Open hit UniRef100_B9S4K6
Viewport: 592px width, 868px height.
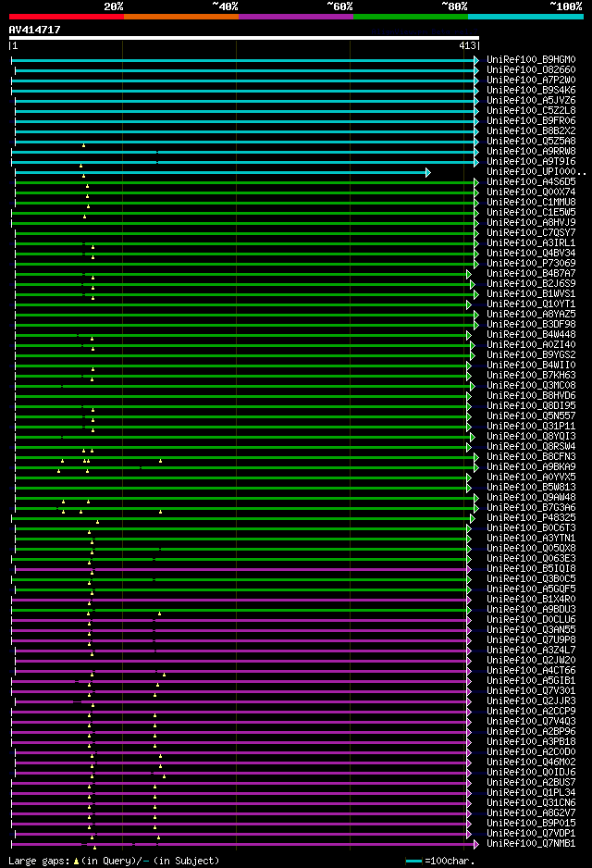(x=531, y=91)
